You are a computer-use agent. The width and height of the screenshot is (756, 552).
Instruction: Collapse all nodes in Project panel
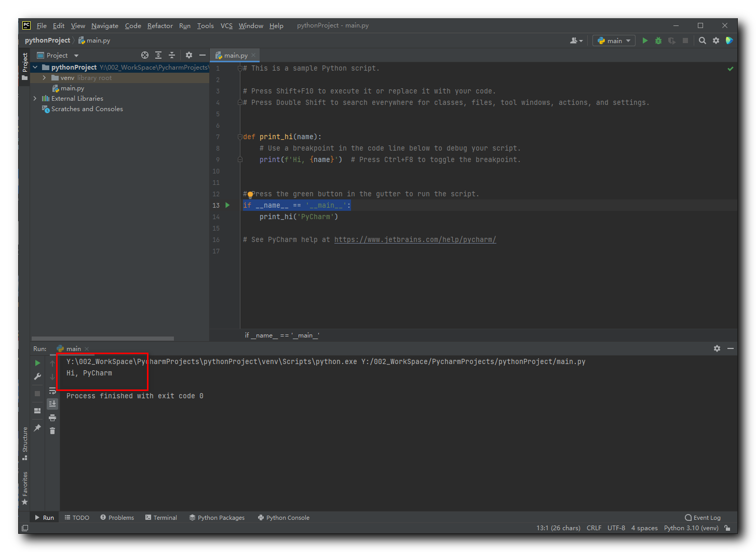point(172,55)
